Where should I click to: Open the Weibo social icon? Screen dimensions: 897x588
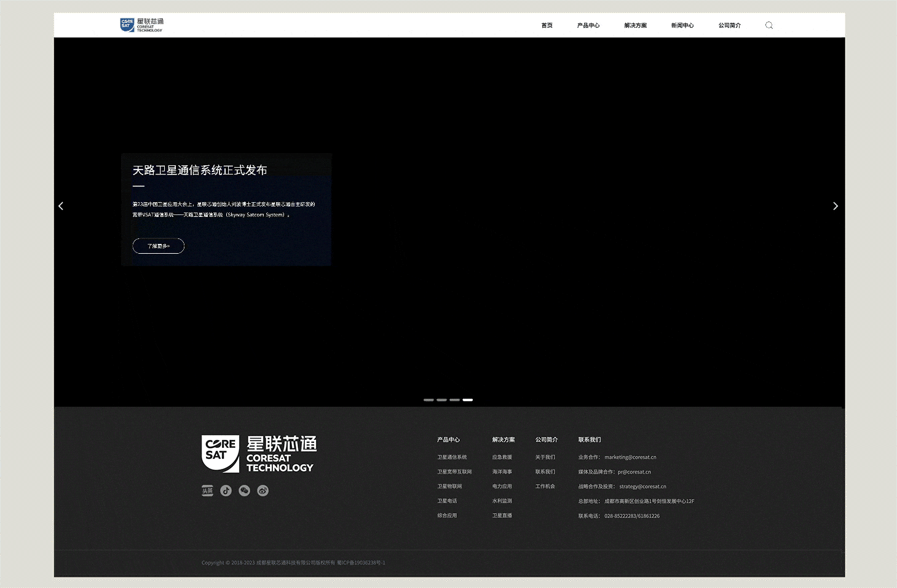(x=263, y=490)
